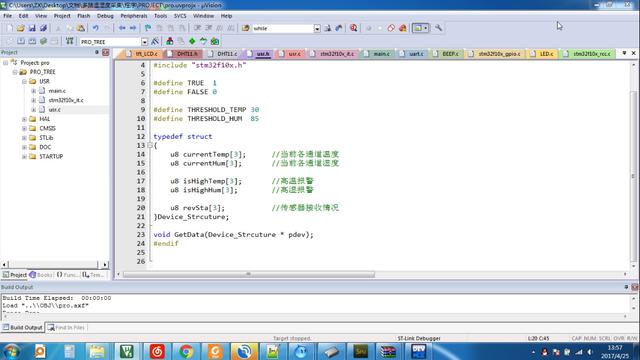Screen dimensions: 640x360
Task: Switch to the BEEP.c editor tab
Action: click(447, 54)
